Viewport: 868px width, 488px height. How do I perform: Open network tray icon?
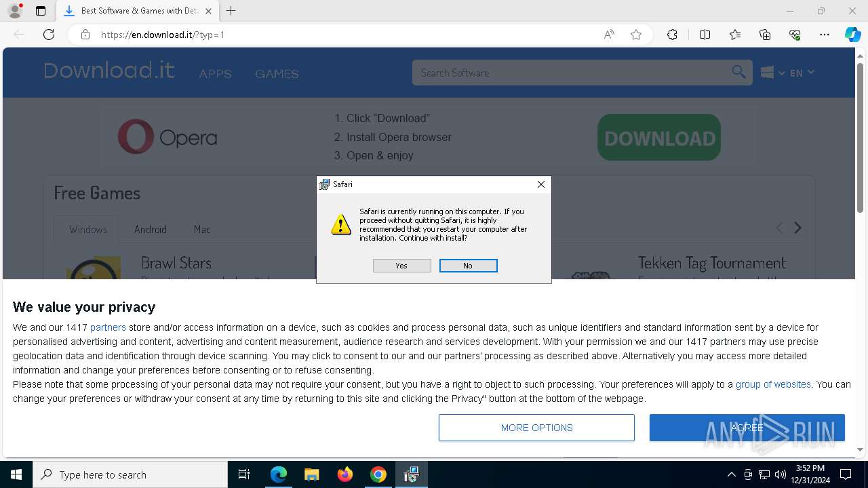(764, 474)
